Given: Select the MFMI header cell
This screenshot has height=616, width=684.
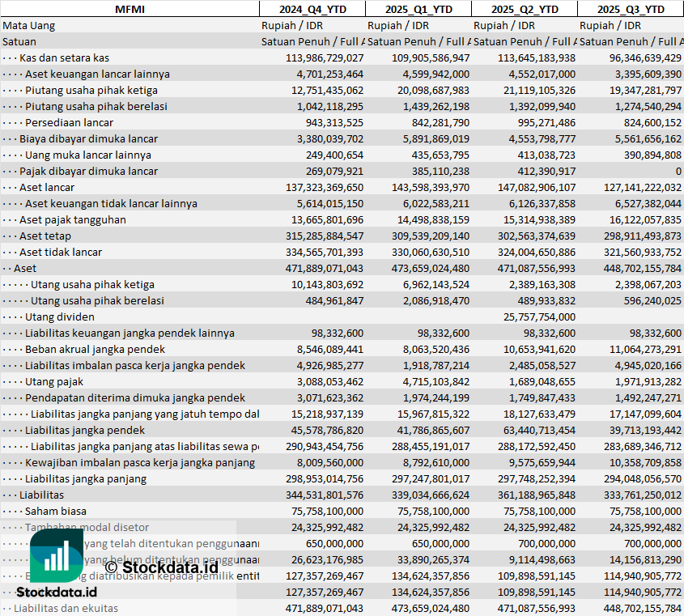Looking at the screenshot, I should pos(130,9).
